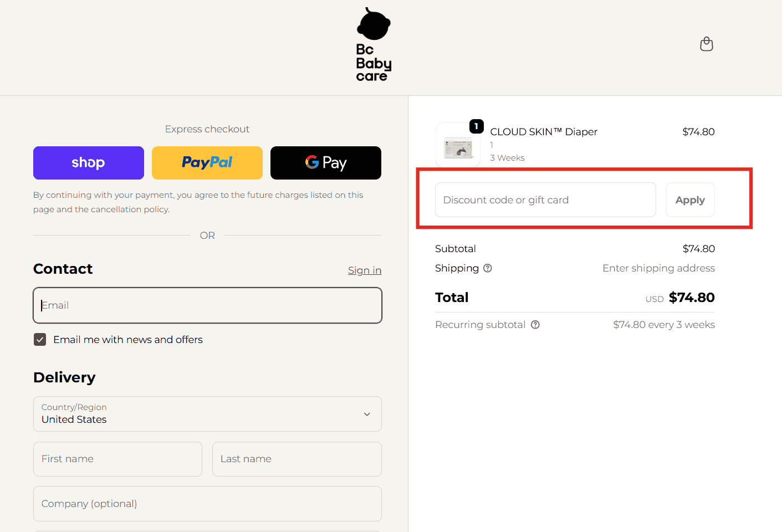Pay with Shop Pay express button
This screenshot has width=782, height=532.
(89, 163)
